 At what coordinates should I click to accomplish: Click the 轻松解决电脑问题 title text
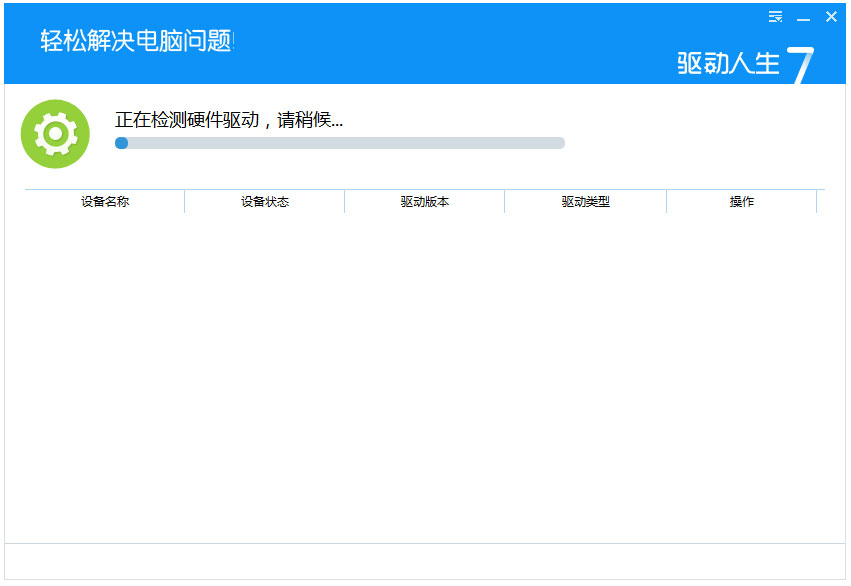pos(136,41)
